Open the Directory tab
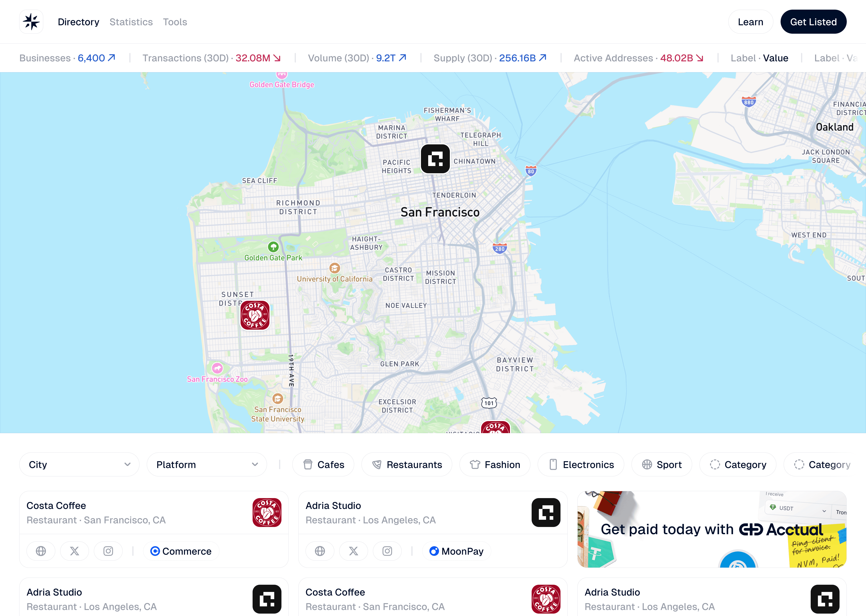 click(79, 22)
